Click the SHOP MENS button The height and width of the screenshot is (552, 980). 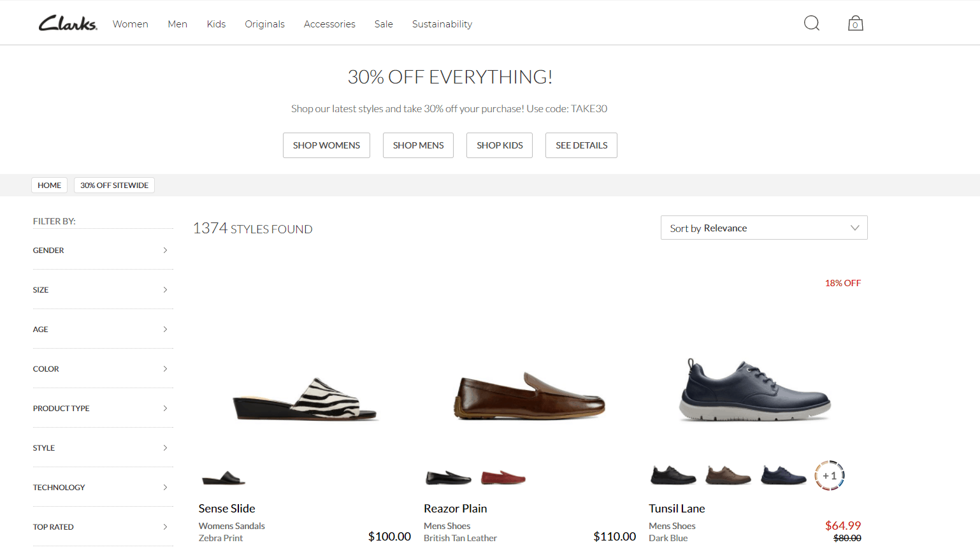coord(418,145)
